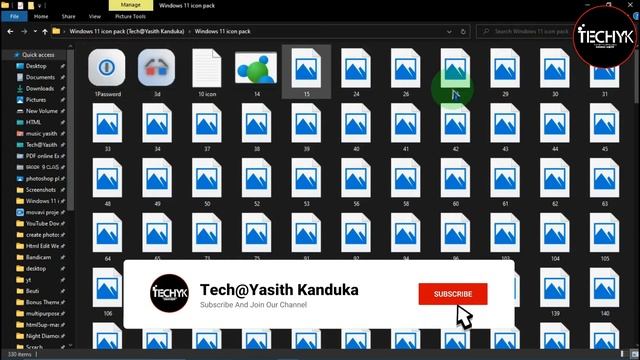Switch to large thumbnails view button
The image size is (640, 360).
634,354
